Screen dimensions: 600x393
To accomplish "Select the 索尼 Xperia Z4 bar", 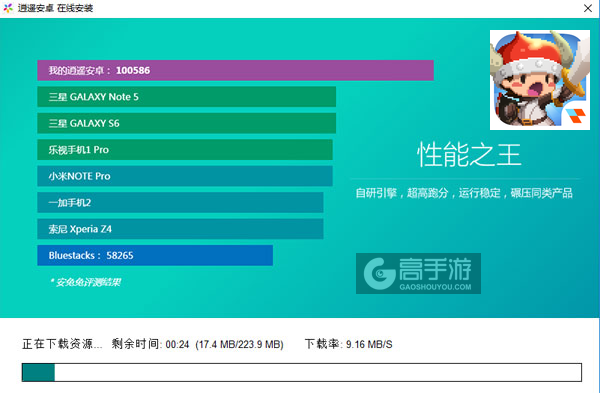I will pyautogui.click(x=180, y=229).
